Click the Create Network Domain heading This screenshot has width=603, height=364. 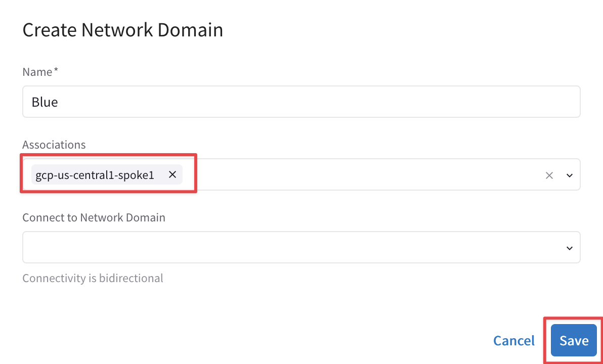pos(123,30)
